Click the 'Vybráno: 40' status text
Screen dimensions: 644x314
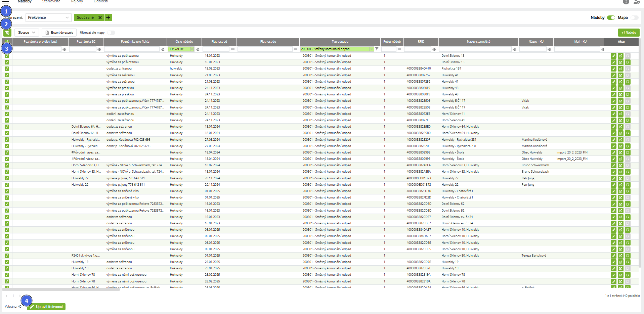click(x=13, y=307)
